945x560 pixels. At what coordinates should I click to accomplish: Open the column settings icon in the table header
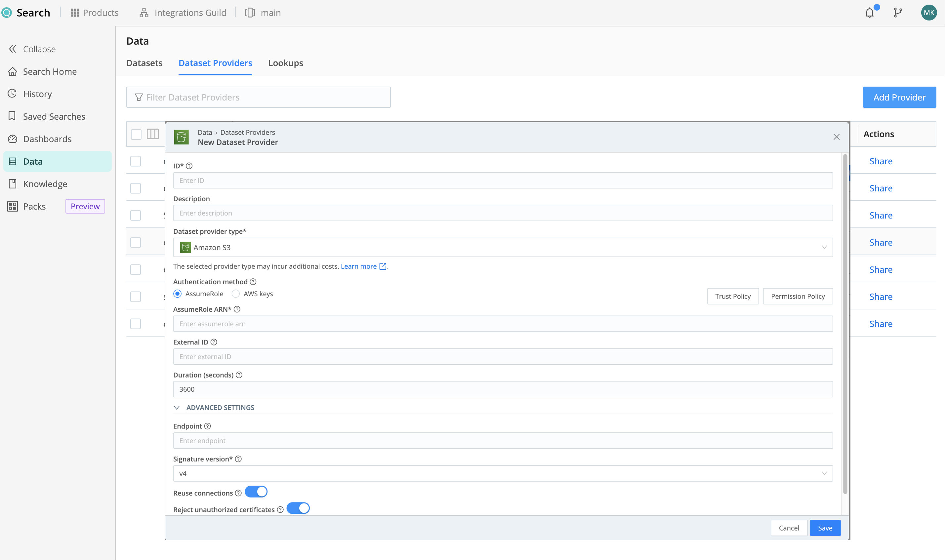(152, 134)
